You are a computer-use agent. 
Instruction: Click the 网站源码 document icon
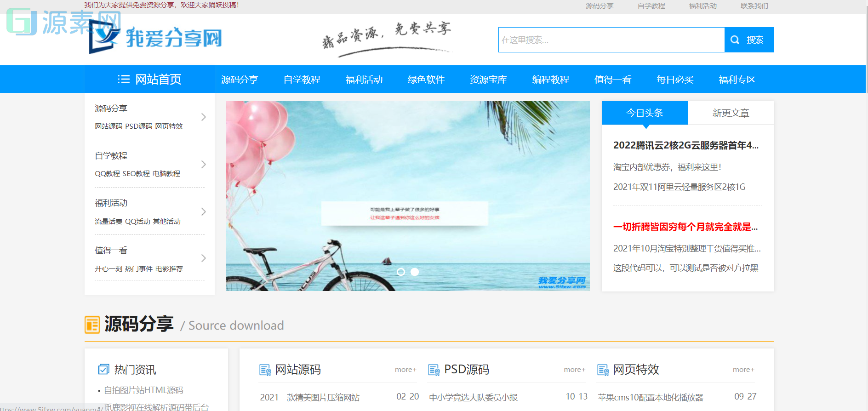(265, 370)
